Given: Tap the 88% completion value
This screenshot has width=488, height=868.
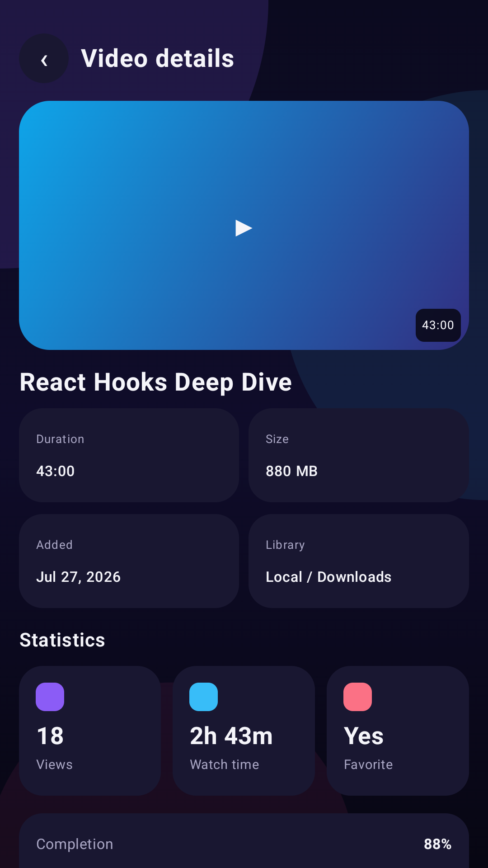Looking at the screenshot, I should coord(437,844).
